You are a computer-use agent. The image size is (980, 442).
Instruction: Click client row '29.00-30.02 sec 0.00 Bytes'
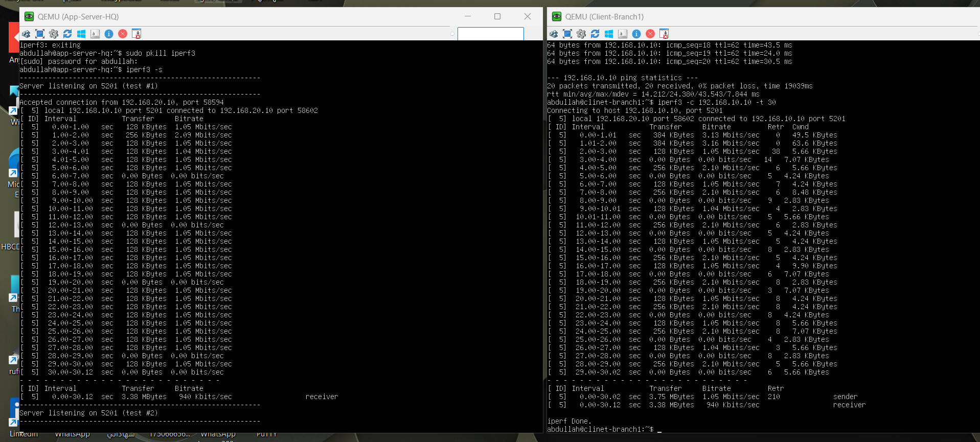[688, 372]
